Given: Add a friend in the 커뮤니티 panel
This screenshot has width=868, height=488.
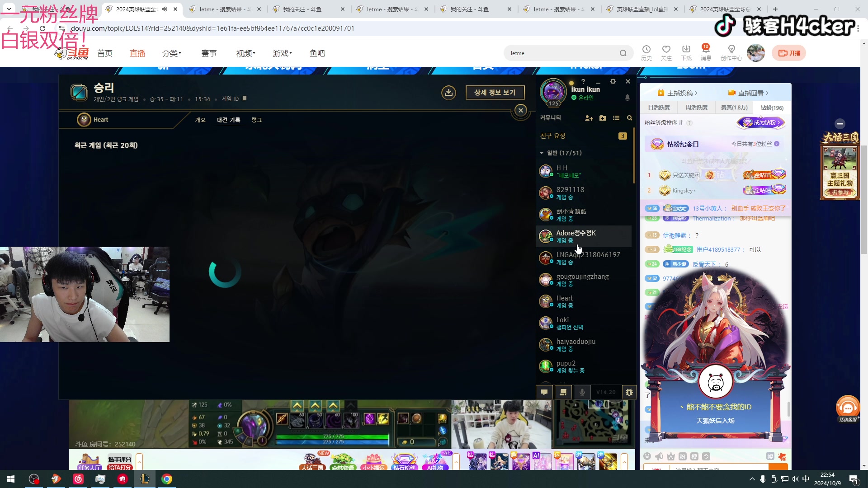Looking at the screenshot, I should click(589, 118).
